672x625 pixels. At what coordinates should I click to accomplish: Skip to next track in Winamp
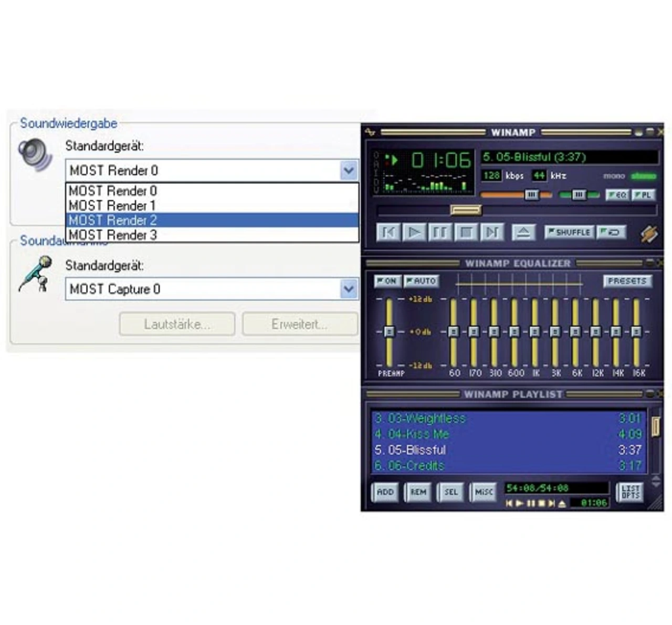492,232
